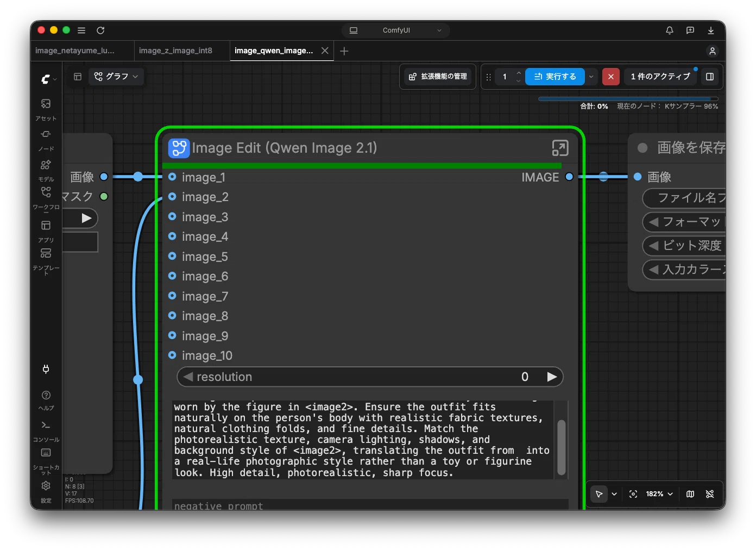This screenshot has width=756, height=550.
Task: Close the image_qwen_image... tab
Action: tap(325, 51)
